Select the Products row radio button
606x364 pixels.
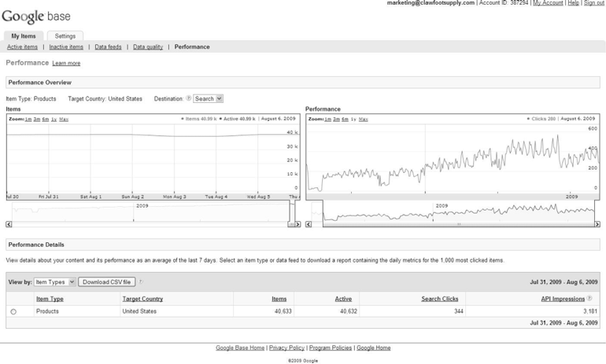pos(13,311)
